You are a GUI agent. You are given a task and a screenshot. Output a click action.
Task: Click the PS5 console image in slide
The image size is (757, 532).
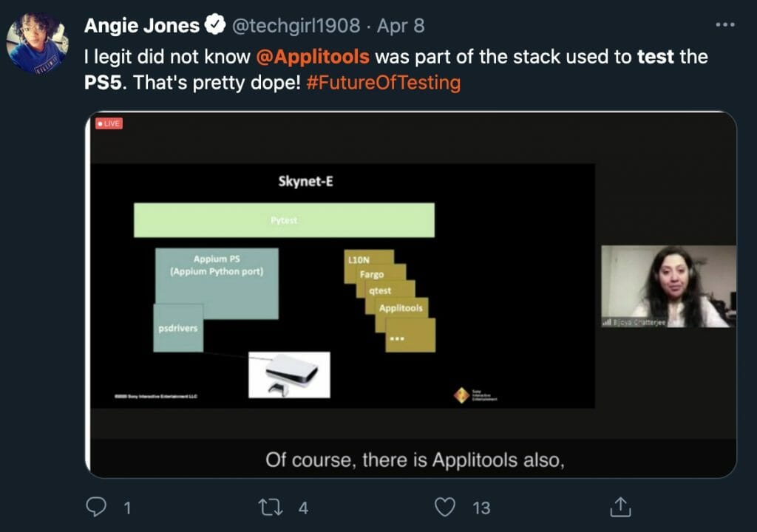[289, 374]
